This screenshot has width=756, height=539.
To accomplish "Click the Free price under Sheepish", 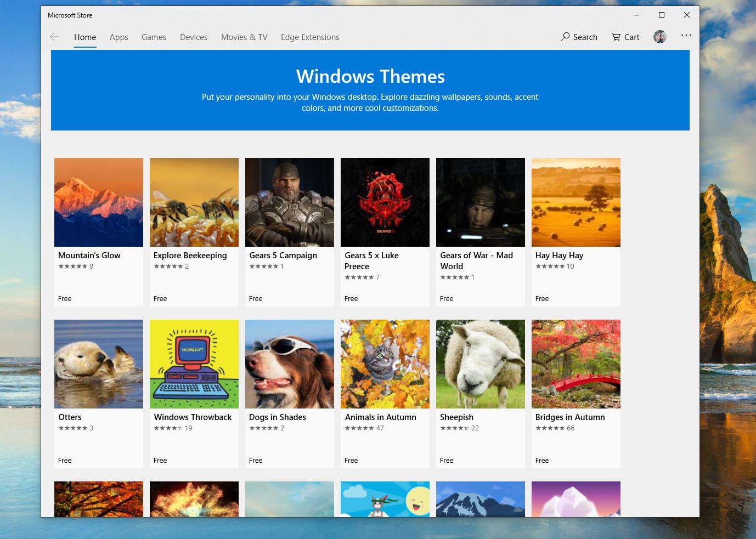I will click(447, 461).
